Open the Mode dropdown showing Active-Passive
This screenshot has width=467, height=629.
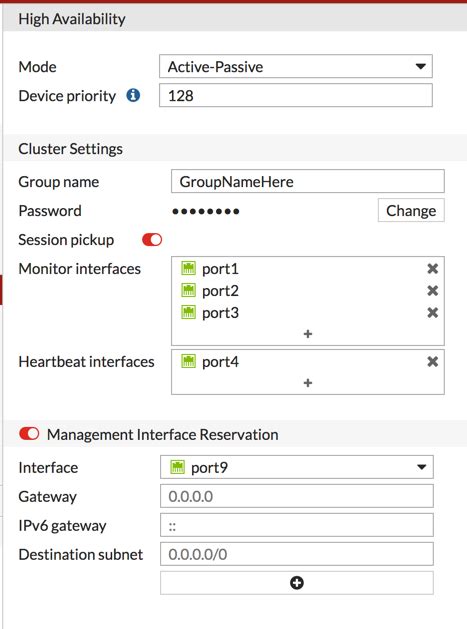tap(296, 67)
